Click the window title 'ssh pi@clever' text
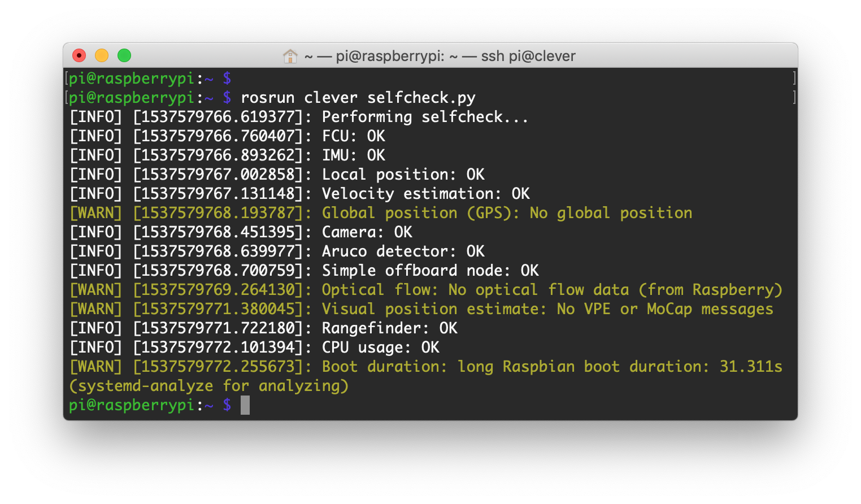Screen dimensions: 861x504 528,56
